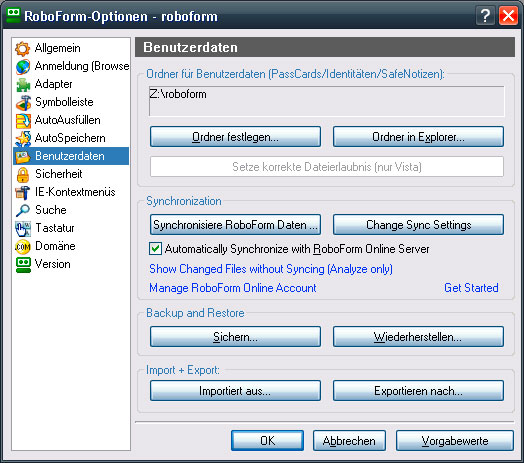Viewport: 524px width, 463px height.
Task: Click the Symbolleiste icon in sidebar
Action: pos(22,103)
